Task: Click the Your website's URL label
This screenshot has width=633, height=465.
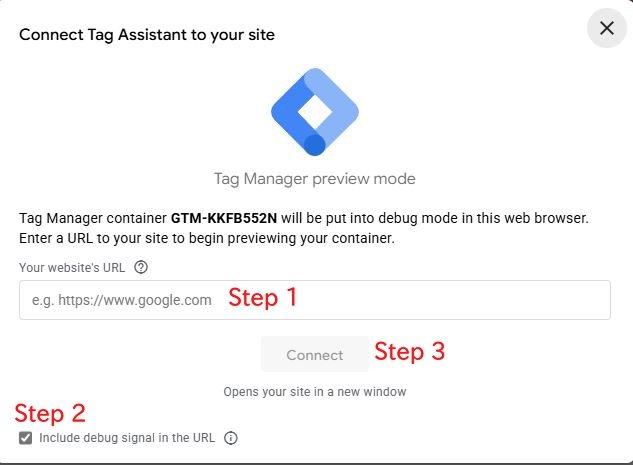Action: coord(73,267)
